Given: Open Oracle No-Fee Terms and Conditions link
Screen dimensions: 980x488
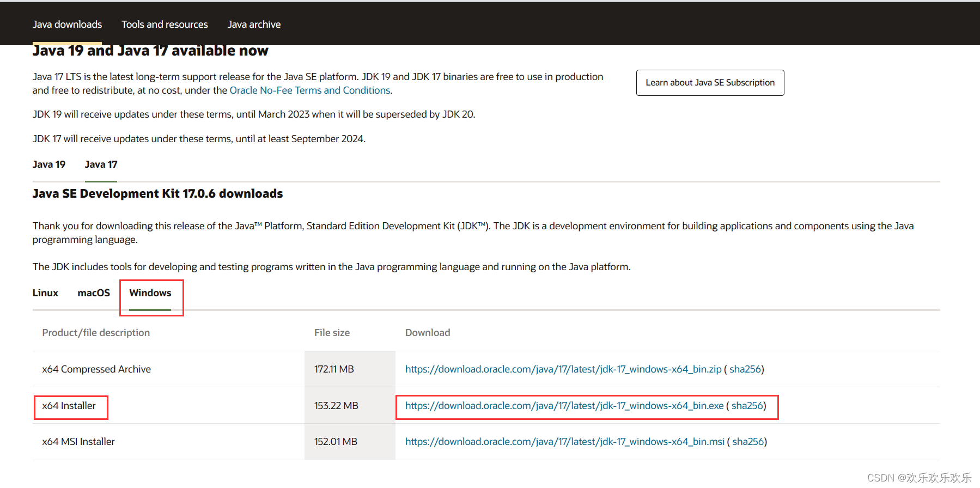Looking at the screenshot, I should [310, 90].
